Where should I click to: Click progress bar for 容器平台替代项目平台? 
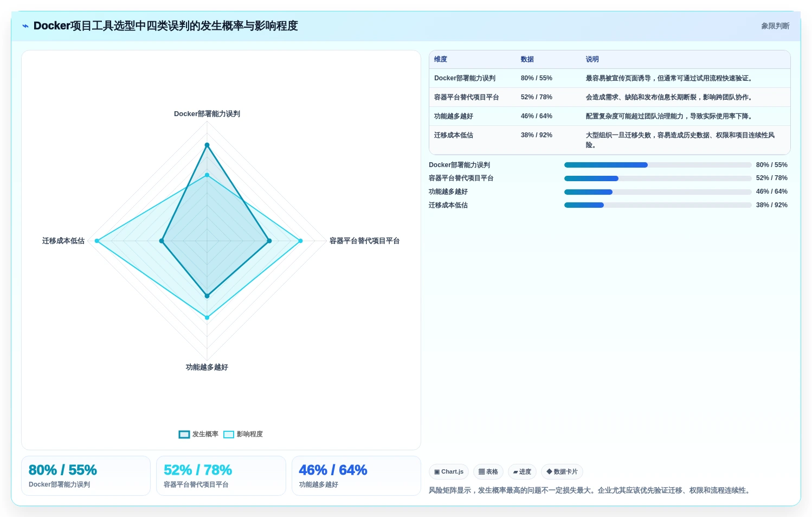point(658,178)
